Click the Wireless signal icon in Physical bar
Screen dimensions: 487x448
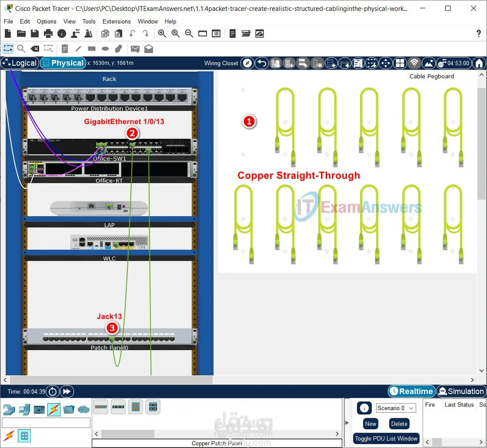click(414, 64)
